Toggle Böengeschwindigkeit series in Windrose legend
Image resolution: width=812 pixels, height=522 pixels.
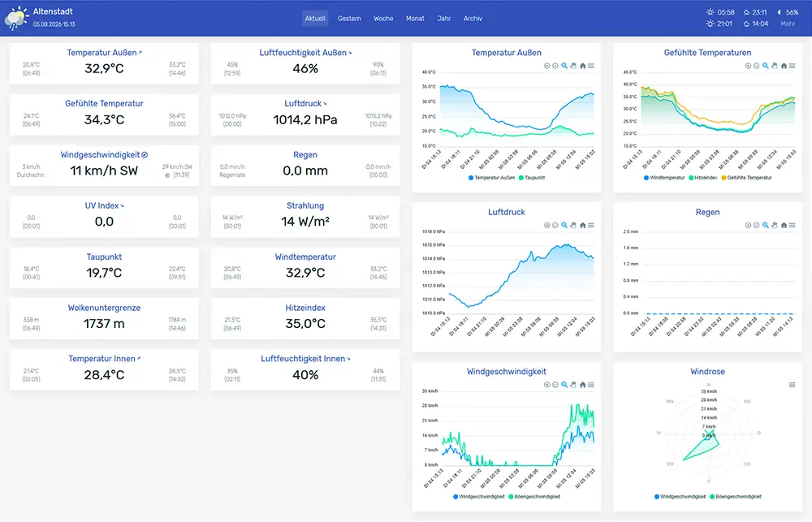coord(736,497)
